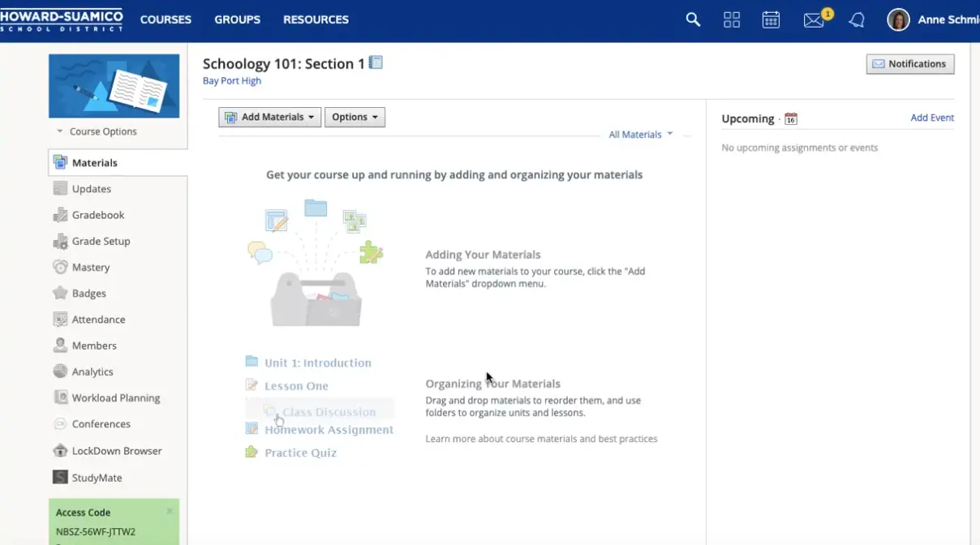
Task: Click the Notifications button
Action: (909, 64)
